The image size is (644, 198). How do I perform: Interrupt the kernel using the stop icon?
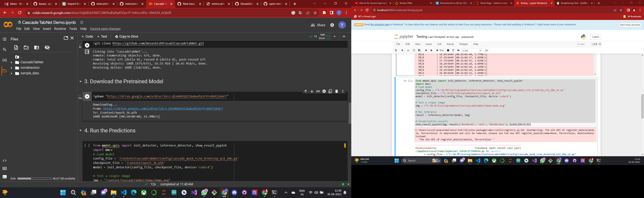(x=448, y=50)
